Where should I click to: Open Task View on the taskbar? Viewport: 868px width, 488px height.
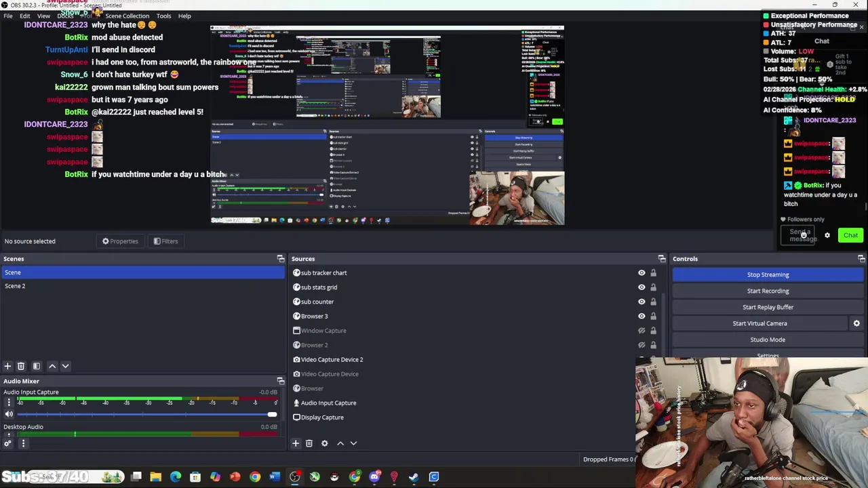(x=136, y=477)
